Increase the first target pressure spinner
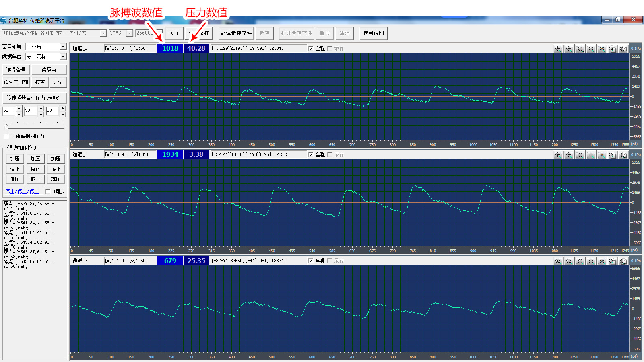The height and width of the screenshot is (362, 644). click(19, 108)
